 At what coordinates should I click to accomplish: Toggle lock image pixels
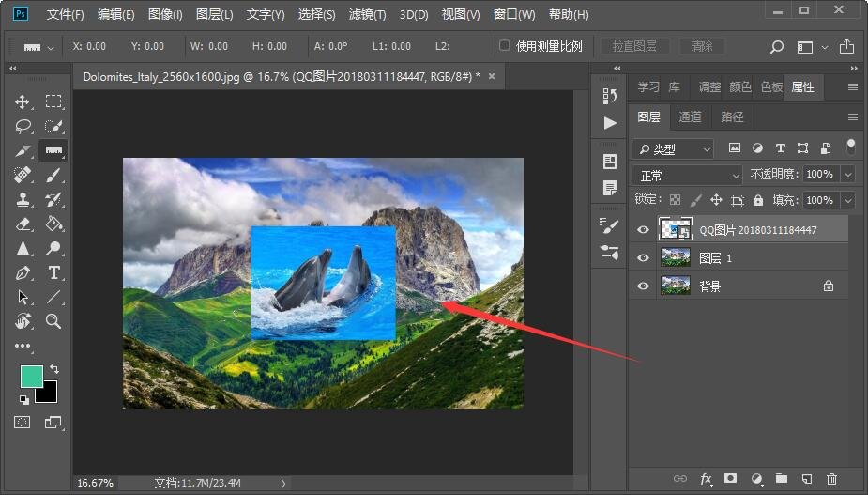pyautogui.click(x=696, y=200)
